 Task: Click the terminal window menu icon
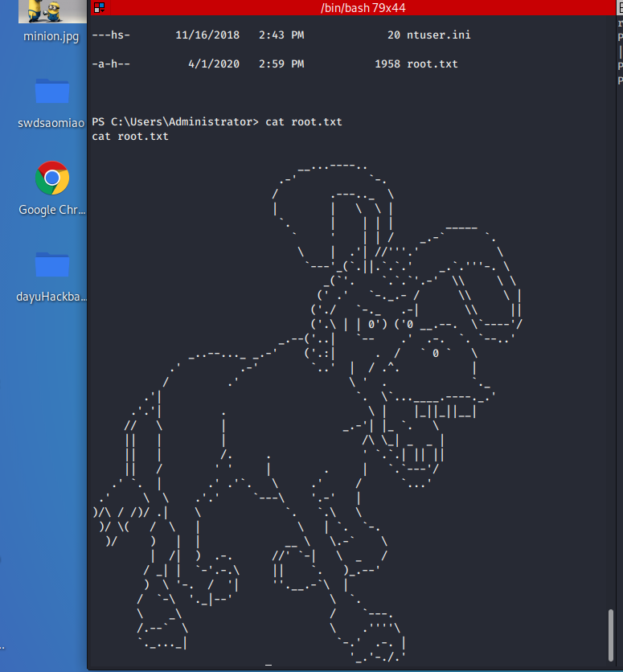[100, 7]
